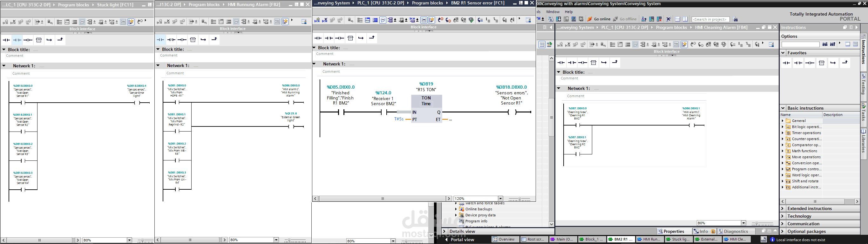Adjust zoom slider in Stuck light window

(x=143, y=240)
